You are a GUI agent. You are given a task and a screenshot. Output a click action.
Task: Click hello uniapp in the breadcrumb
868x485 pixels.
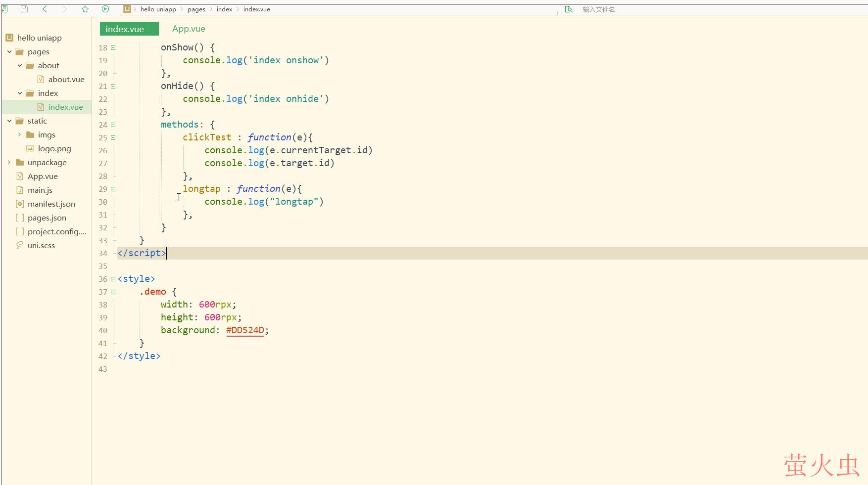[158, 9]
